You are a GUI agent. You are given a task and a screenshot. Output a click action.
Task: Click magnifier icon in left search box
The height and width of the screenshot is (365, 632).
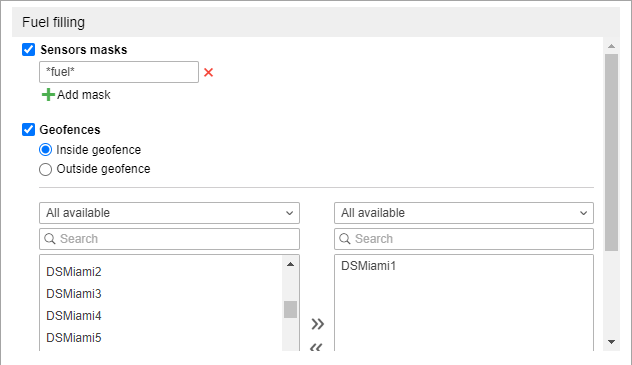point(50,239)
